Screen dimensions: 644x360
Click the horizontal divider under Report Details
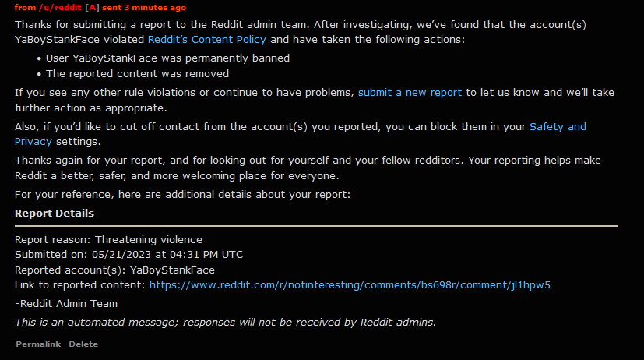(x=316, y=226)
